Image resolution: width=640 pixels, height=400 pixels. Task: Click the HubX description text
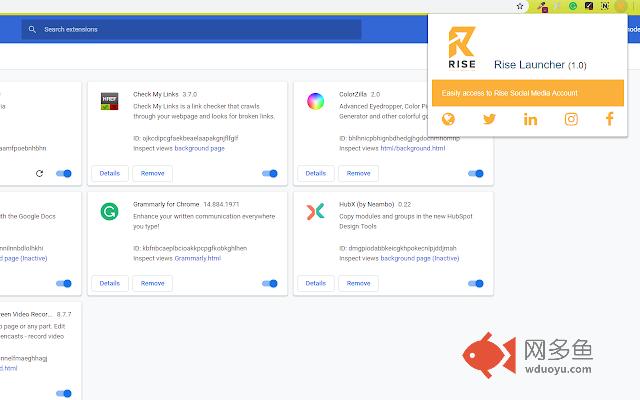click(406, 221)
